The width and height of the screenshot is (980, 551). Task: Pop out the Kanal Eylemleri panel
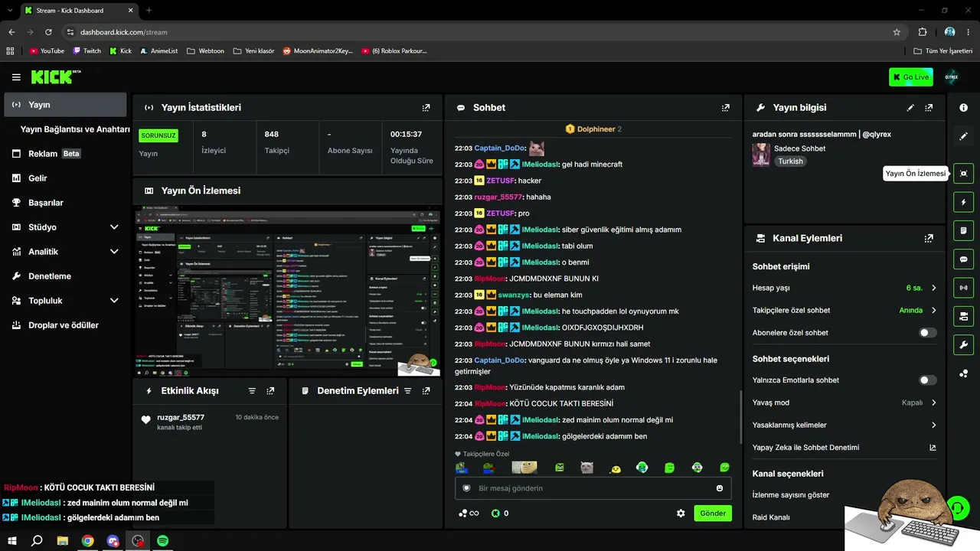929,238
